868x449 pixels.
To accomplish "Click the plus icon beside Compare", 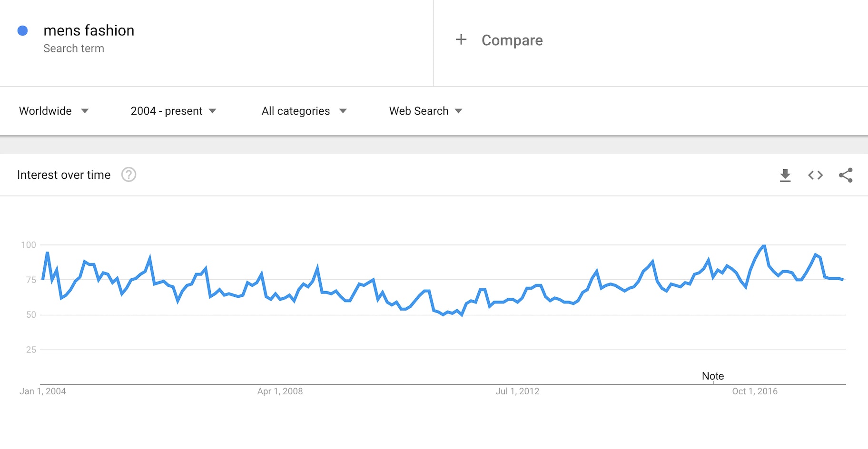I will [461, 39].
